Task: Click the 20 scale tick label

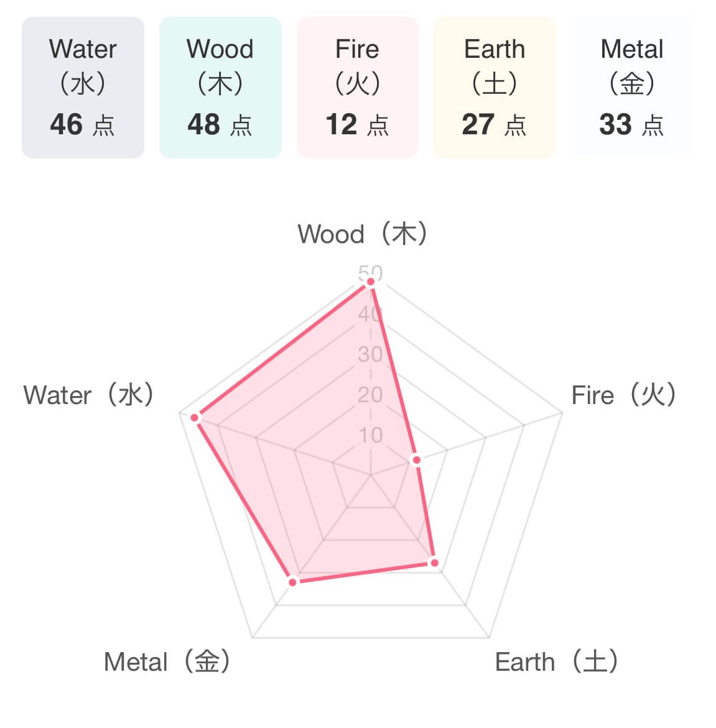Action: (x=370, y=395)
